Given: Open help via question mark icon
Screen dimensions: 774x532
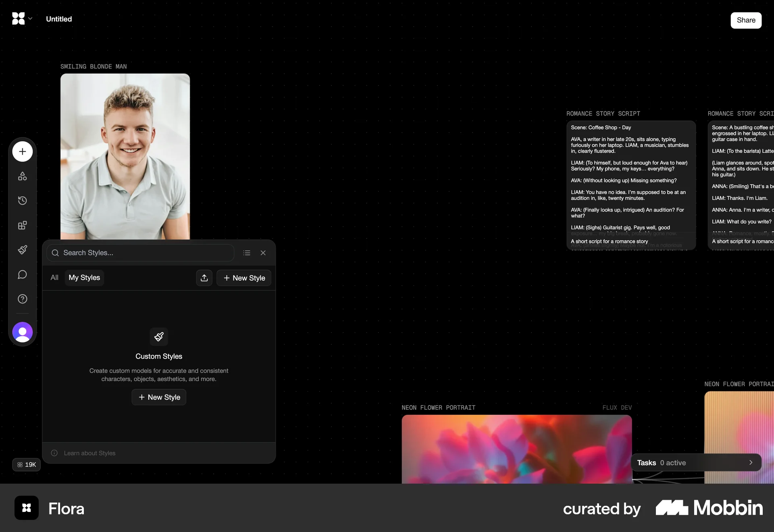Looking at the screenshot, I should (x=22, y=299).
